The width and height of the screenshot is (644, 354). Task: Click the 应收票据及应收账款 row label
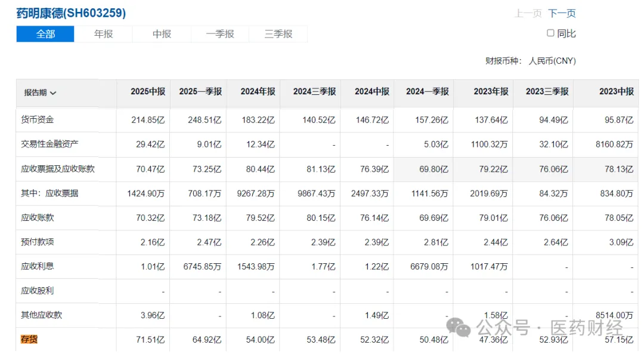point(58,169)
